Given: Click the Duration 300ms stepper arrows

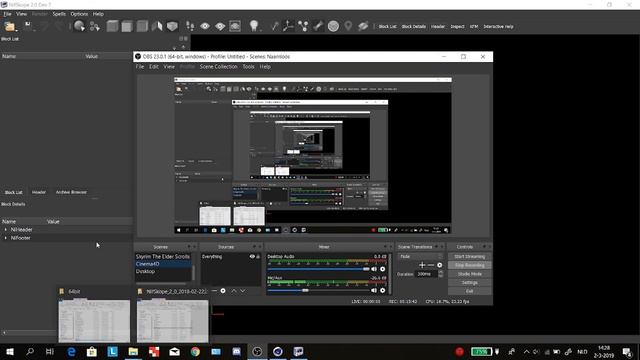Looking at the screenshot, I should (440, 274).
